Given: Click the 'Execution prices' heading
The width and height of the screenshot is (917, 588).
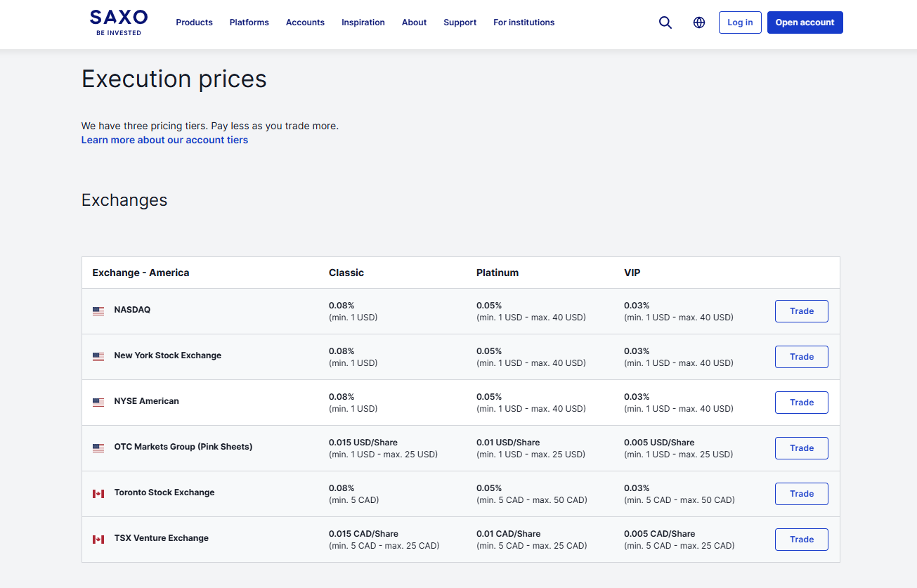Looking at the screenshot, I should (174, 79).
